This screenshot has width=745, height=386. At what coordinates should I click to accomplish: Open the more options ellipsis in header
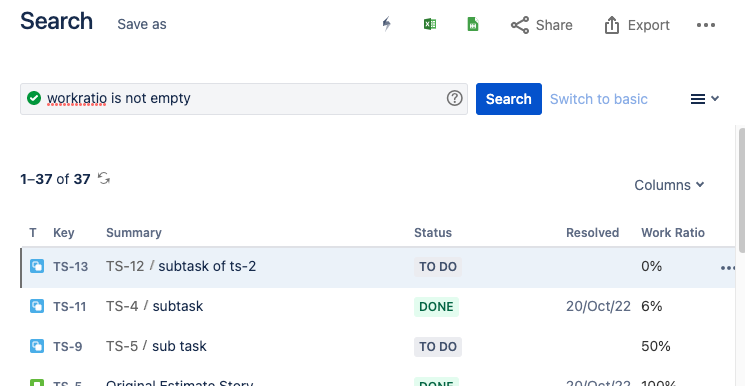706,25
